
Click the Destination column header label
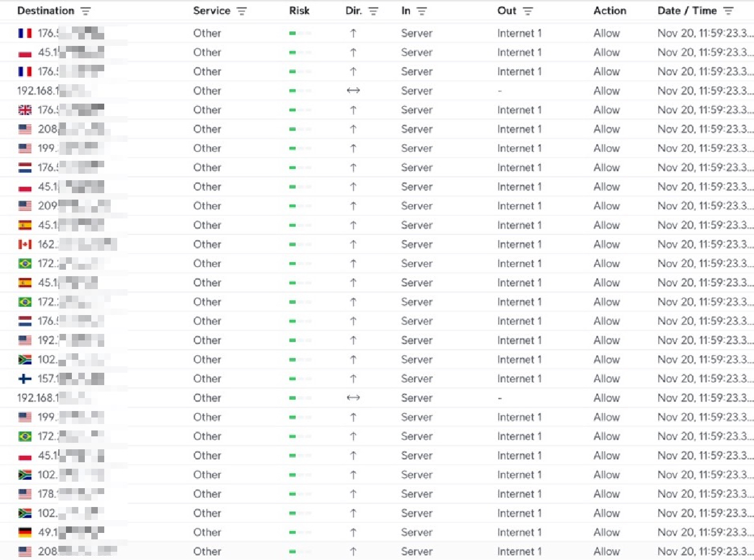click(x=45, y=11)
